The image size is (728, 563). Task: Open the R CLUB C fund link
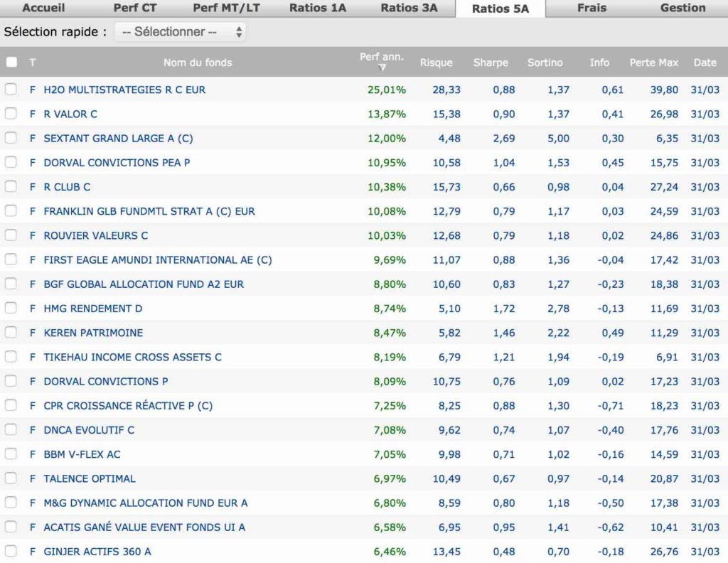coord(67,187)
